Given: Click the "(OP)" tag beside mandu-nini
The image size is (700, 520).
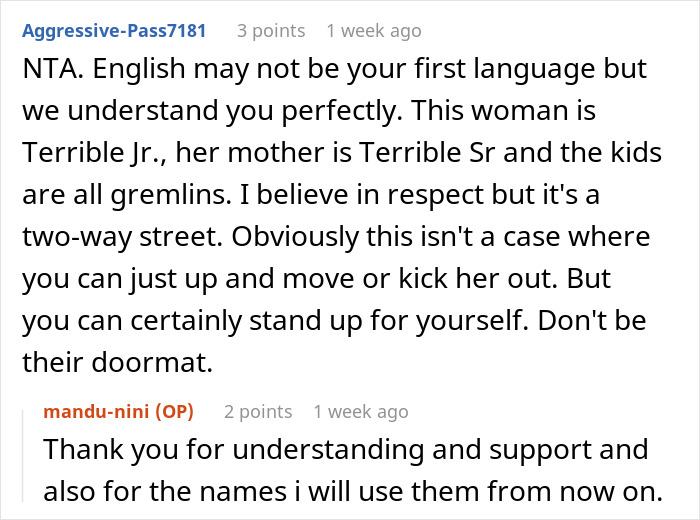Looking at the screenshot, I should [x=177, y=411].
